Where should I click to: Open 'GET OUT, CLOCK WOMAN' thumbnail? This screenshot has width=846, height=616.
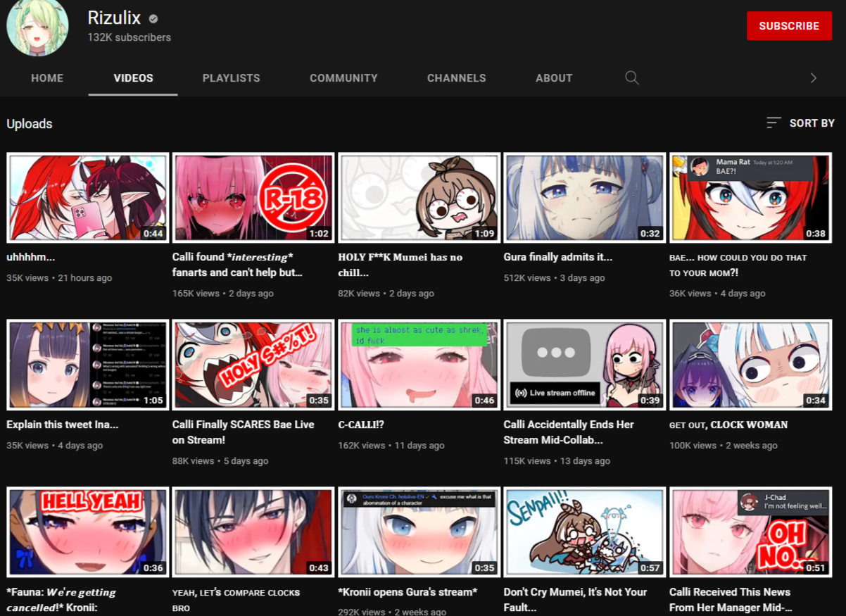coord(750,365)
